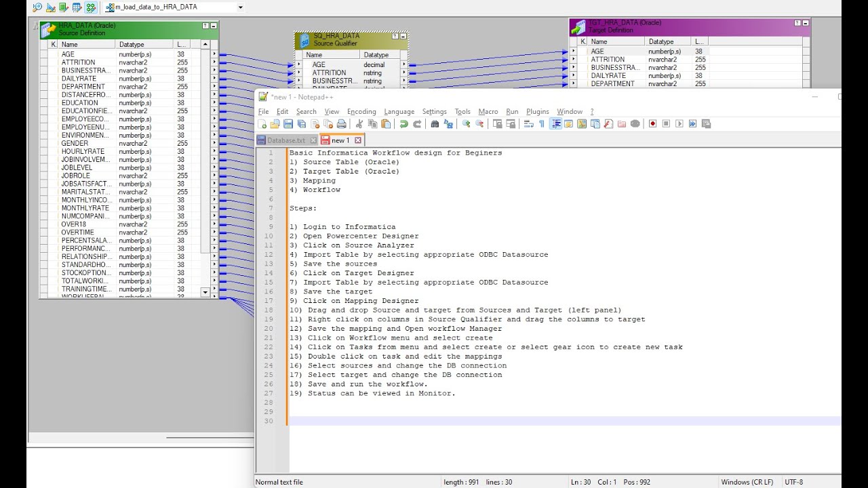
Task: Click Save Recorded Macro icon
Action: click(x=705, y=124)
